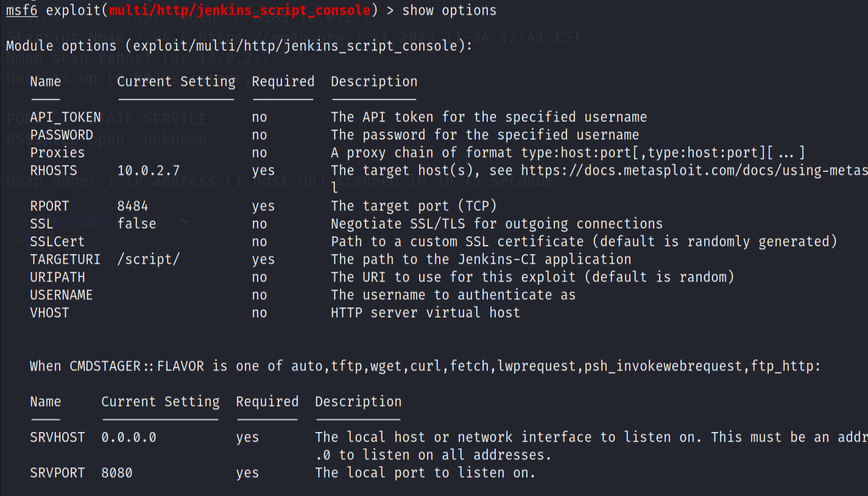868x496 pixels.
Task: Click the URIPATH option name
Action: pyautogui.click(x=57, y=277)
